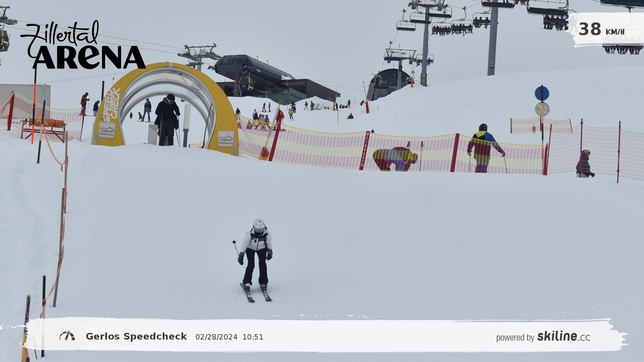This screenshot has width=644, height=362.
Task: Click the Gerlos Speedcheck title text
Action: click(x=136, y=337)
